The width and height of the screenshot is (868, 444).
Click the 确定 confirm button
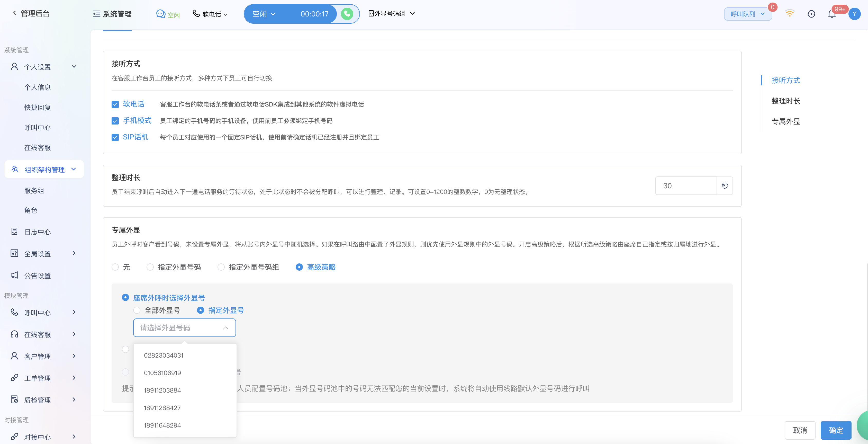click(x=836, y=430)
